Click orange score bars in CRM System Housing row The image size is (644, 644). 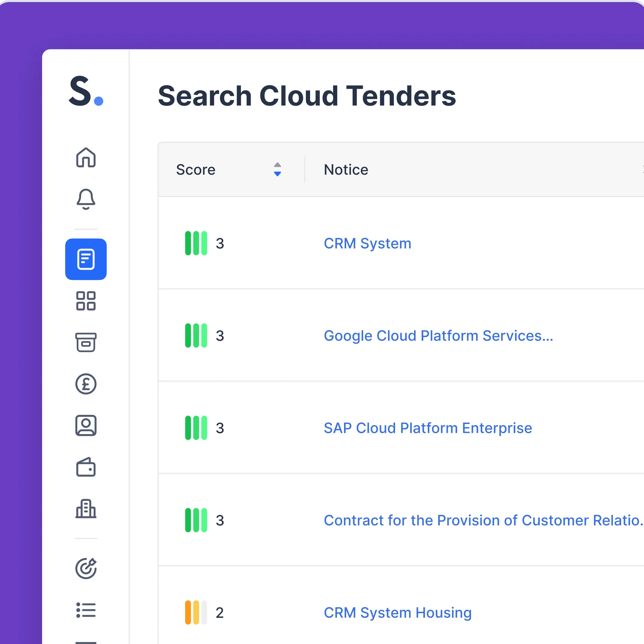[x=196, y=613]
